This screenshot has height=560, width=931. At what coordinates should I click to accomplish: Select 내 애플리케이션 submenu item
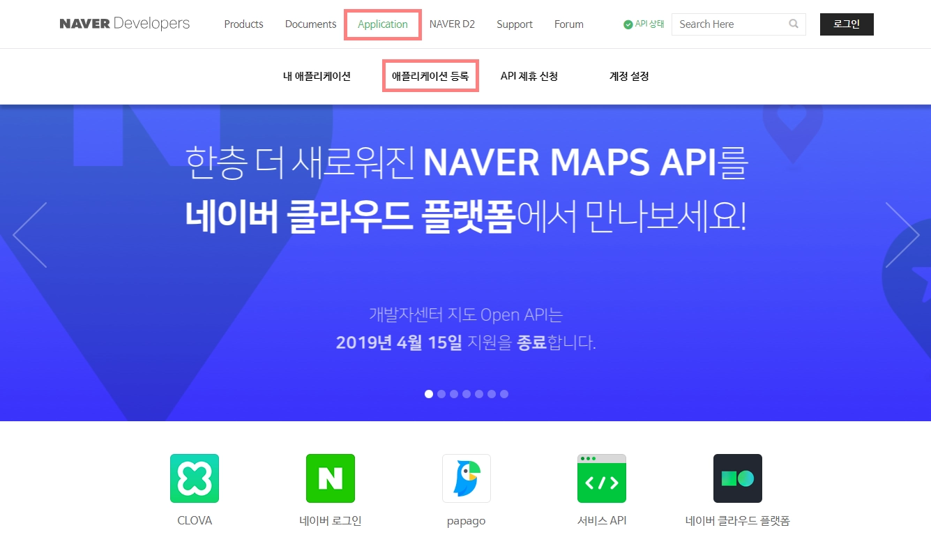[317, 76]
